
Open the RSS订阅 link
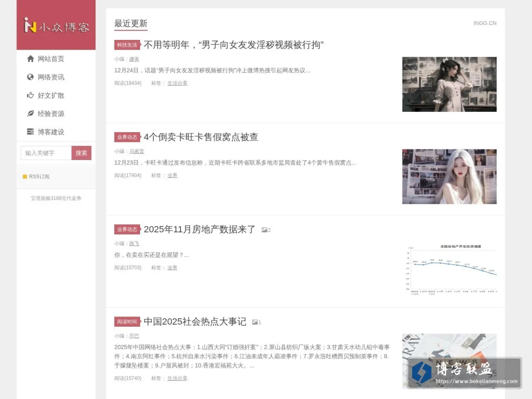point(39,176)
